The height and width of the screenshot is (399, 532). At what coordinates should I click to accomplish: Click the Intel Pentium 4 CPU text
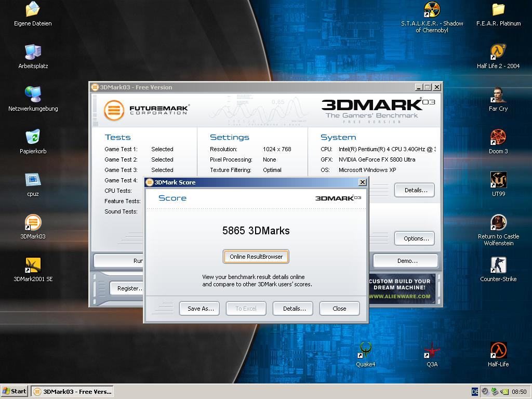388,149
